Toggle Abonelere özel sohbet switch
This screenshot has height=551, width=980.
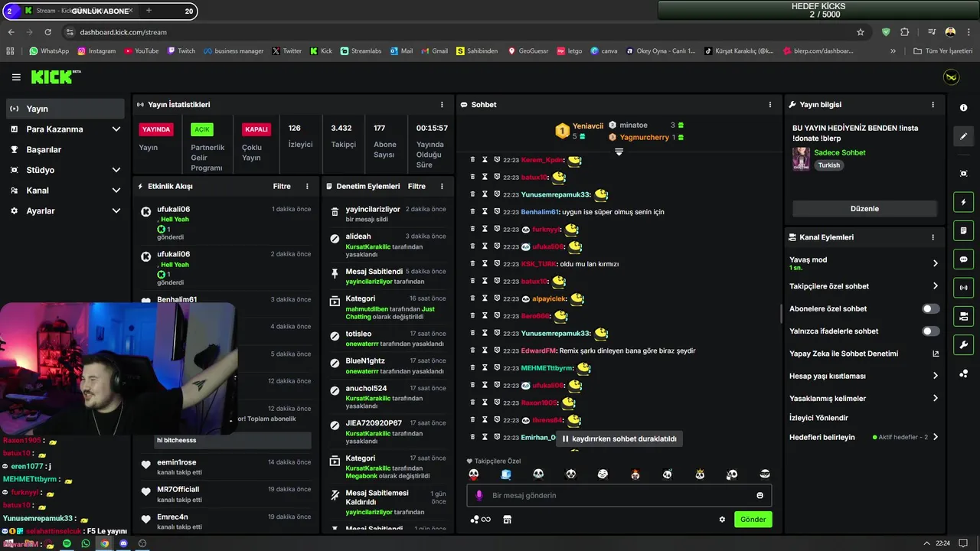pyautogui.click(x=930, y=308)
